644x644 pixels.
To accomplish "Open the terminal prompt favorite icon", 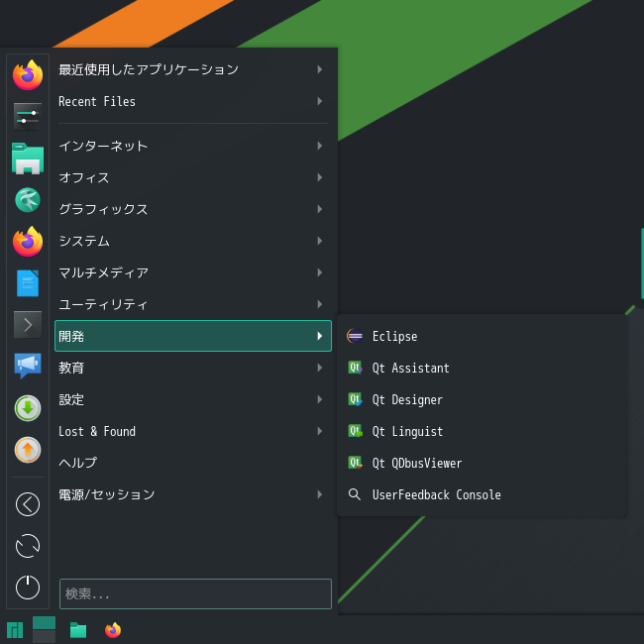I will point(28,325).
